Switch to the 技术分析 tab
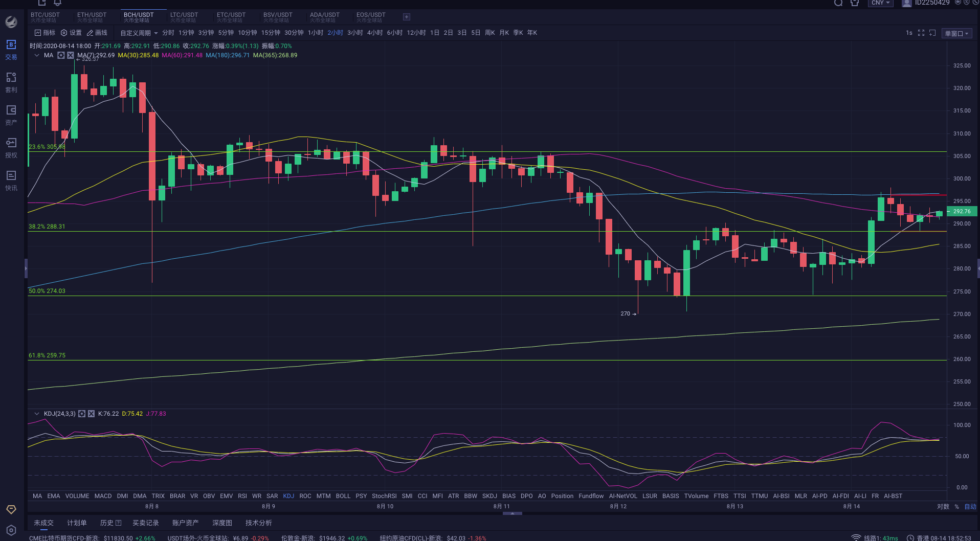The image size is (980, 541). [258, 523]
